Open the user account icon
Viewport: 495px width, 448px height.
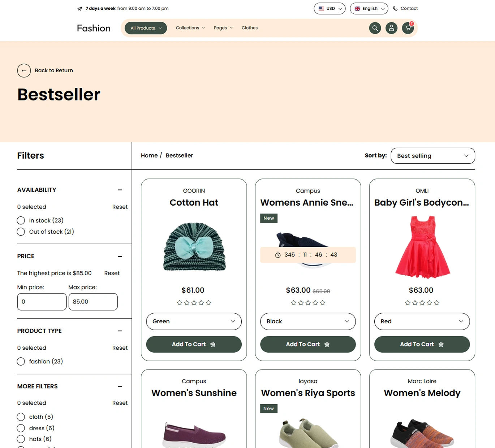391,28
